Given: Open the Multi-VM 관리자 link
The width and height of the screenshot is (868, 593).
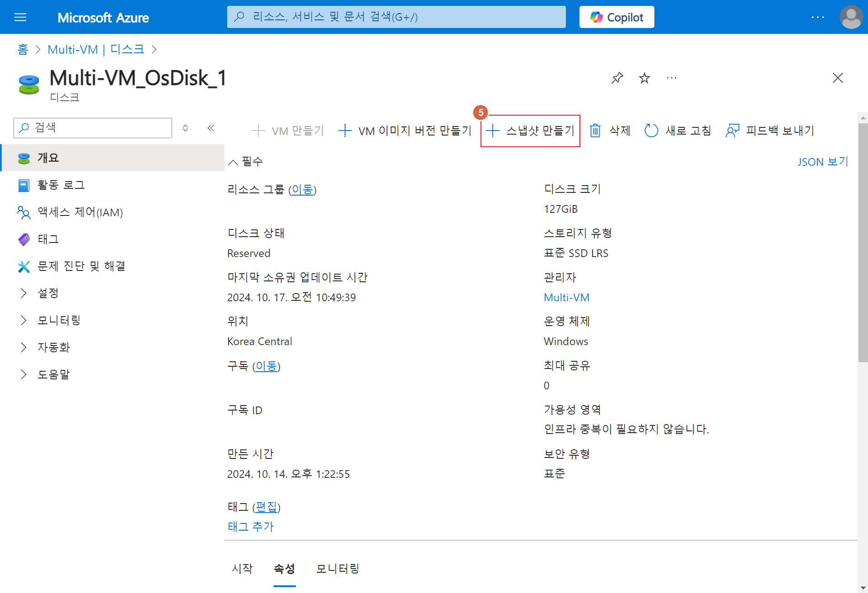Looking at the screenshot, I should pos(566,298).
